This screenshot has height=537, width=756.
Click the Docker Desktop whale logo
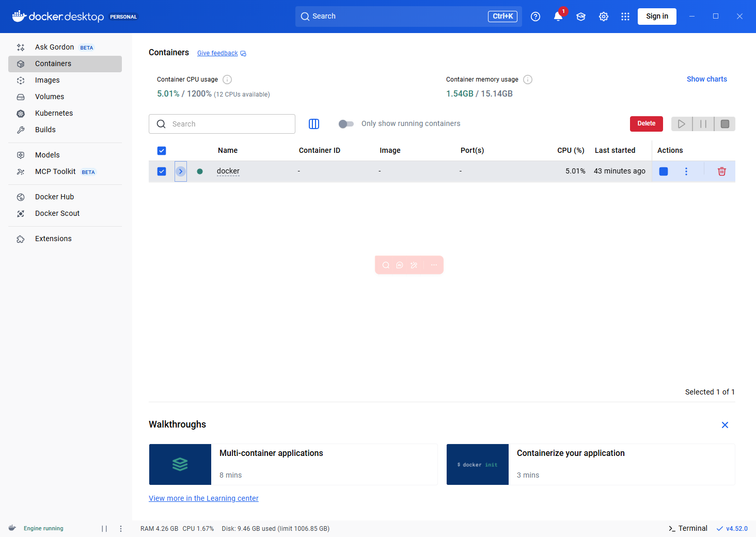(x=19, y=16)
